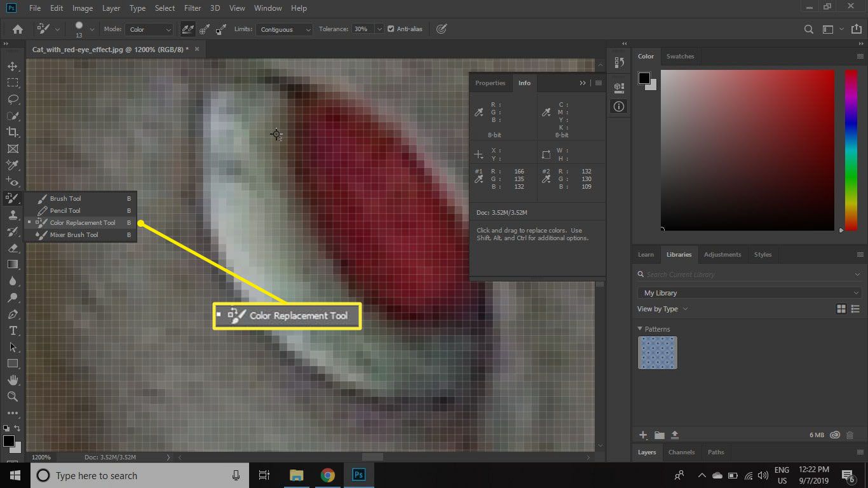Select the Blur tool
This screenshot has height=488, width=868.
12,281
